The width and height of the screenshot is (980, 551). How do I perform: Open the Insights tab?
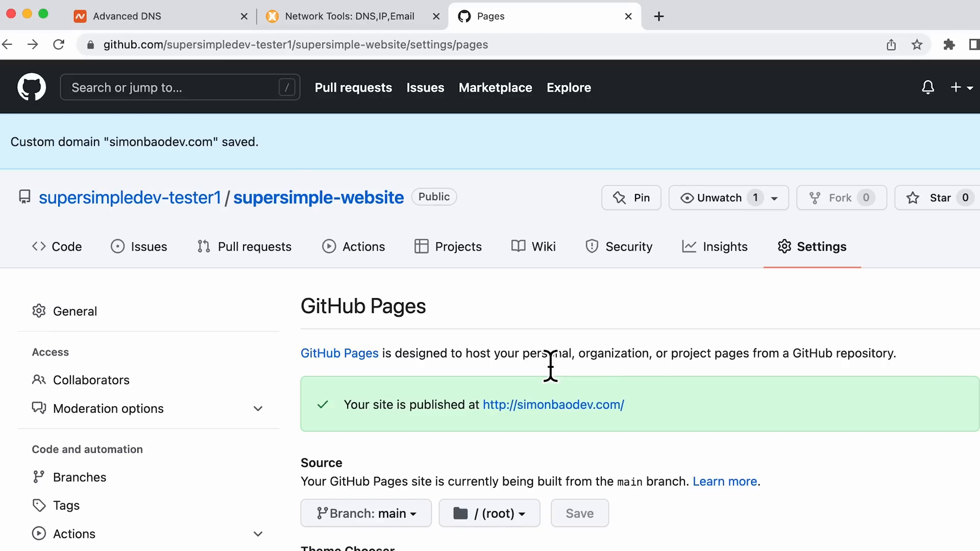[715, 246]
